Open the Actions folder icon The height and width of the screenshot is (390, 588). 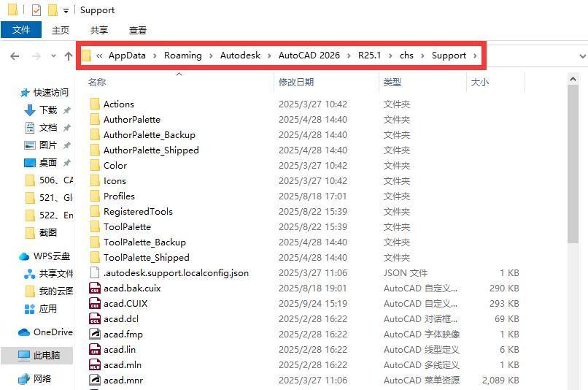(95, 104)
